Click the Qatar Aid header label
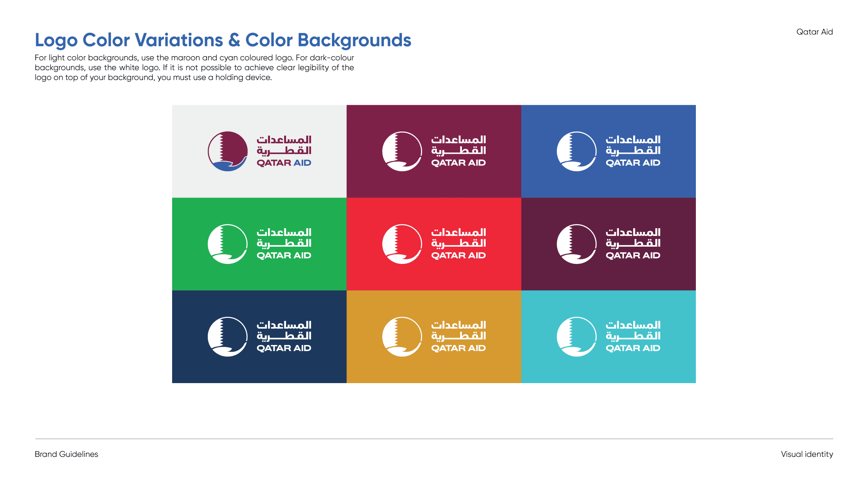 pos(814,32)
